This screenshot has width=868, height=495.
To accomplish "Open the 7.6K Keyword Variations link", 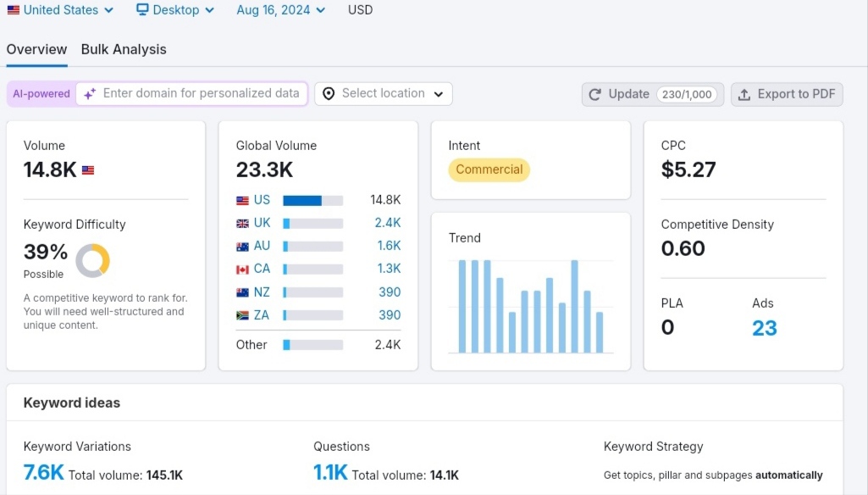I will (x=44, y=473).
